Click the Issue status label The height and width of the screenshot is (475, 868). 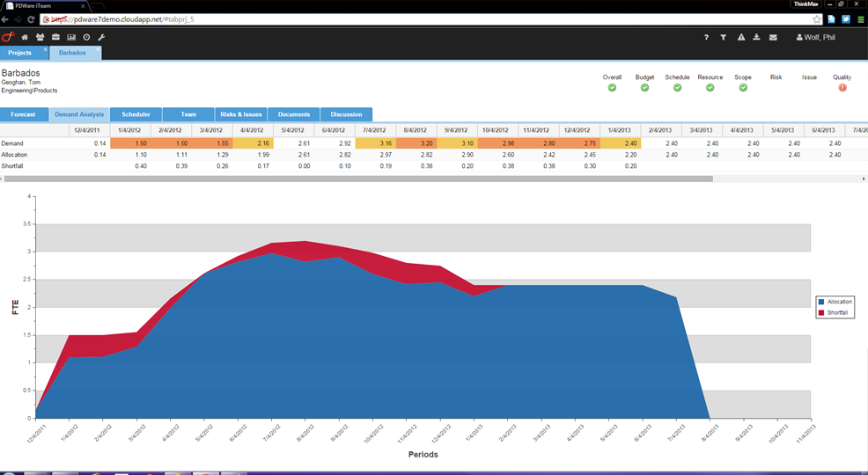809,77
